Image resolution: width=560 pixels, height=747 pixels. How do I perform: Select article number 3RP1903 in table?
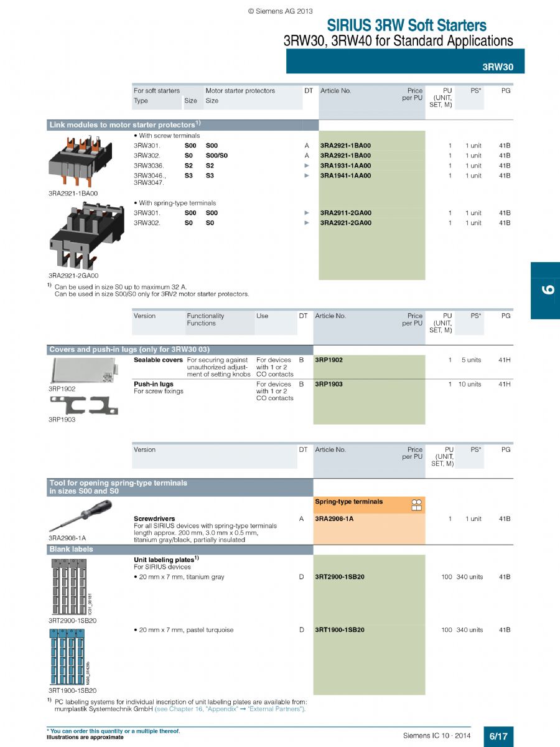click(x=329, y=384)
